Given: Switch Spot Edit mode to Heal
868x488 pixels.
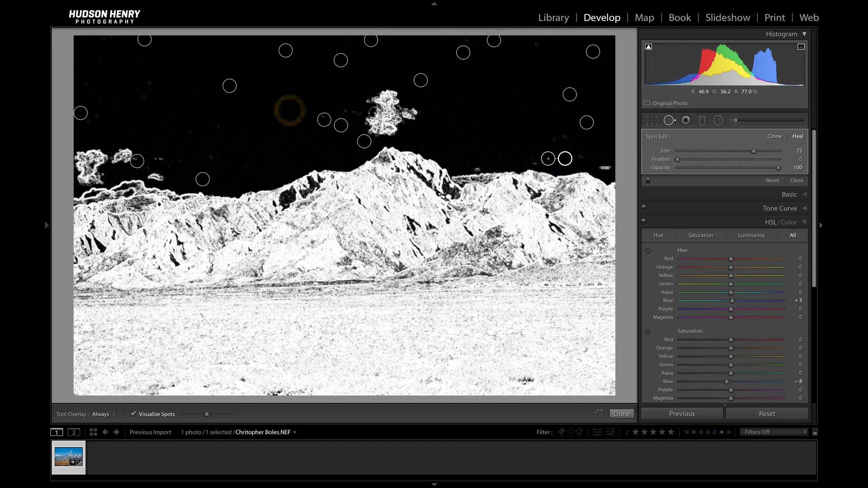Looking at the screenshot, I should point(798,136).
